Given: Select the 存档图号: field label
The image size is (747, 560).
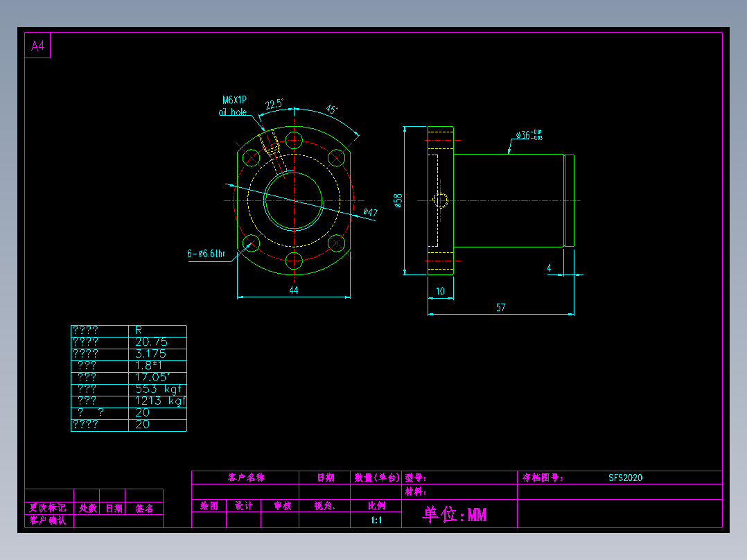Looking at the screenshot, I should pyautogui.click(x=543, y=478).
